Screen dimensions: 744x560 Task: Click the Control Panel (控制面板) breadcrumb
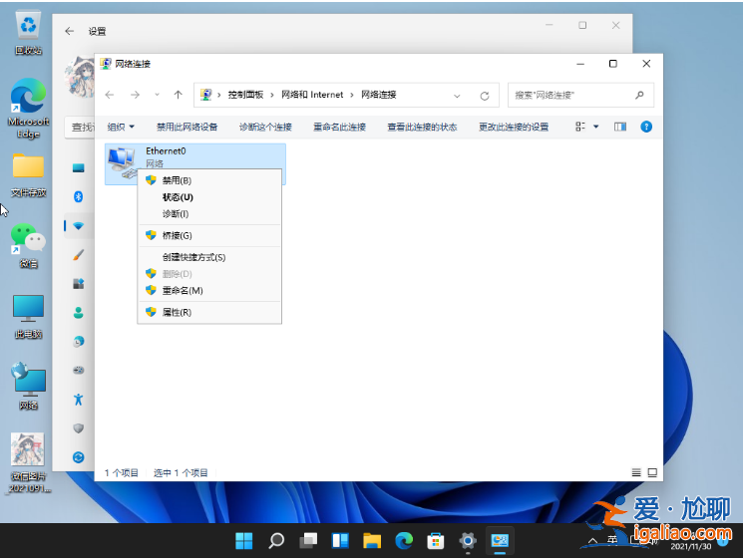(x=245, y=95)
